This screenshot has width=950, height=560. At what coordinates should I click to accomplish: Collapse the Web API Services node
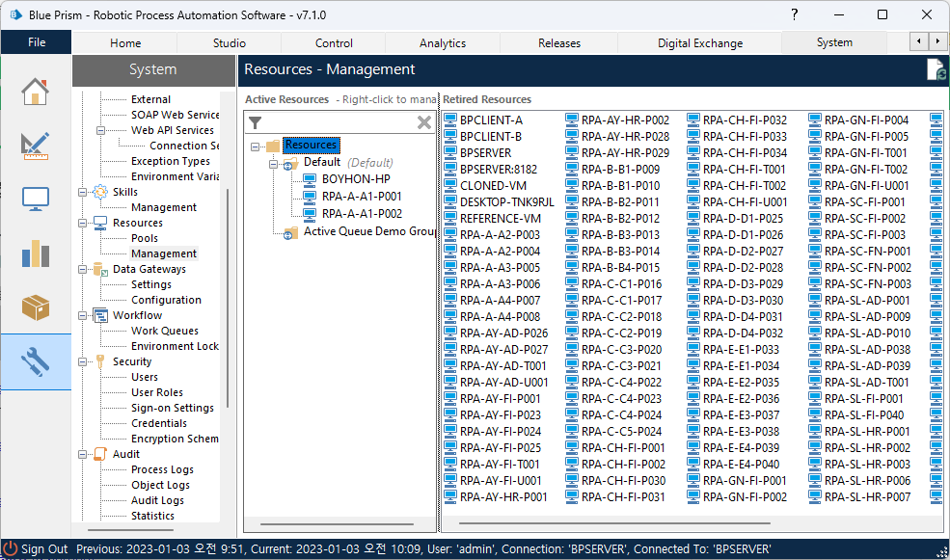(x=100, y=130)
